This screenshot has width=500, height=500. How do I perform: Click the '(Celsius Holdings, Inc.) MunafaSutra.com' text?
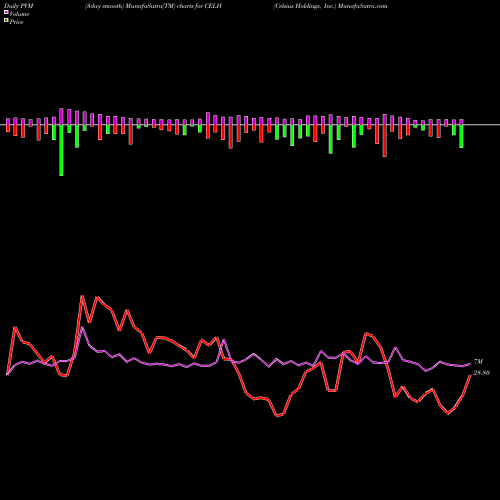(330, 6)
